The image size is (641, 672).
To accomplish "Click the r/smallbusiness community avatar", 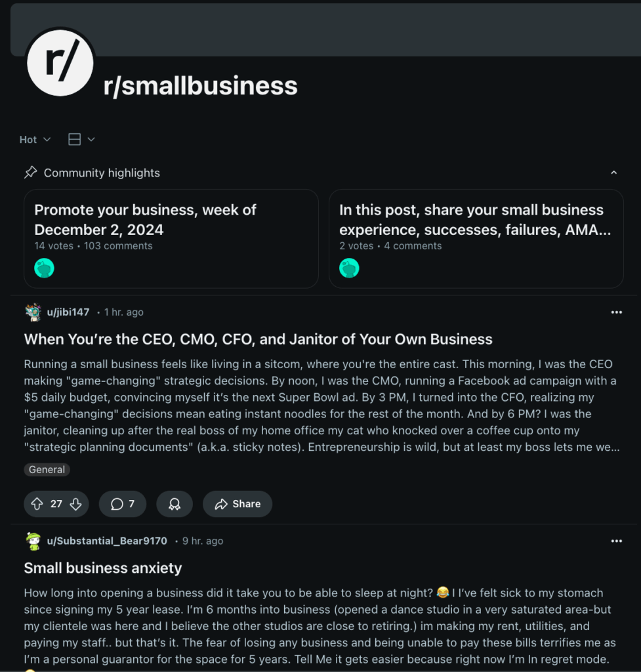I will pyautogui.click(x=60, y=62).
